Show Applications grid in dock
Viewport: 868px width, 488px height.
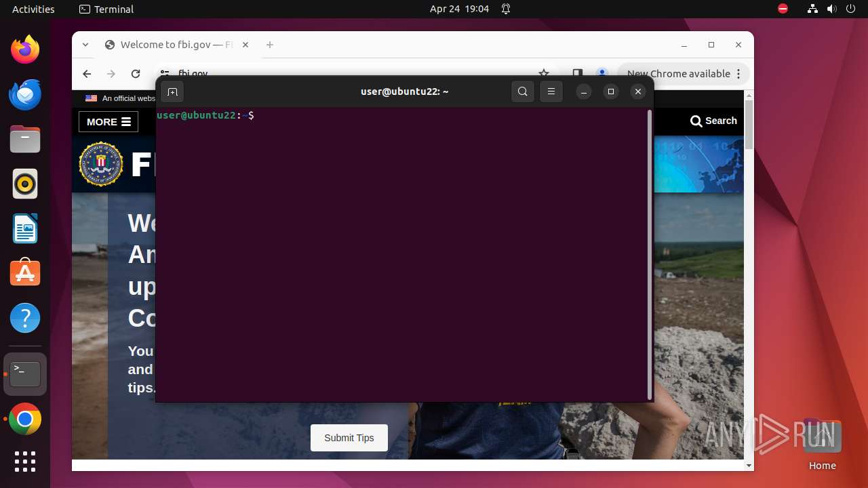coord(25,462)
